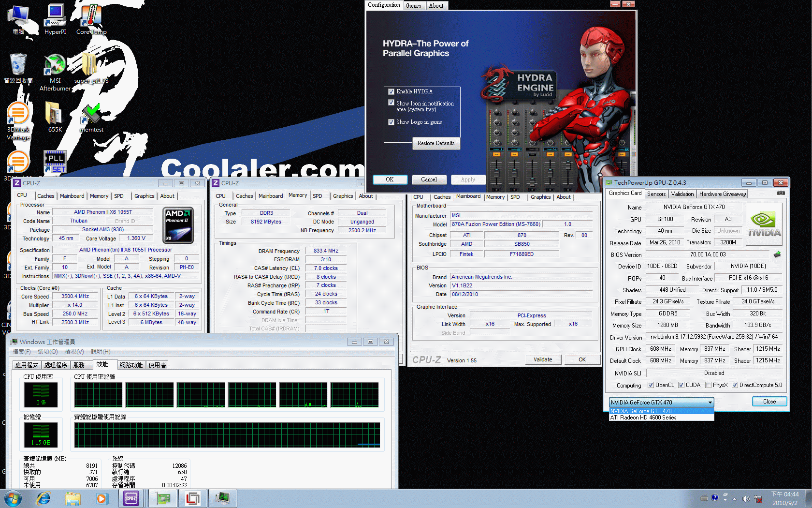Toggle the Show Logo in game checkbox
812x508 pixels.
391,122
